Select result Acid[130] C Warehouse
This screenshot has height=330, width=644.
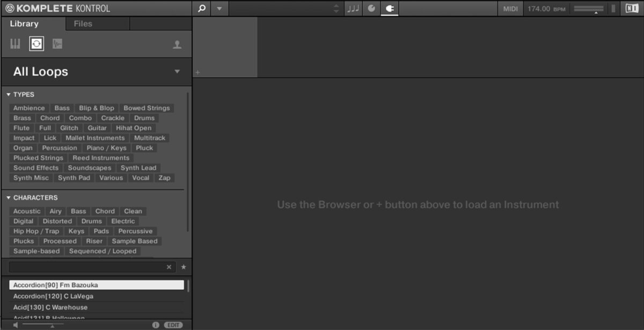(97, 307)
